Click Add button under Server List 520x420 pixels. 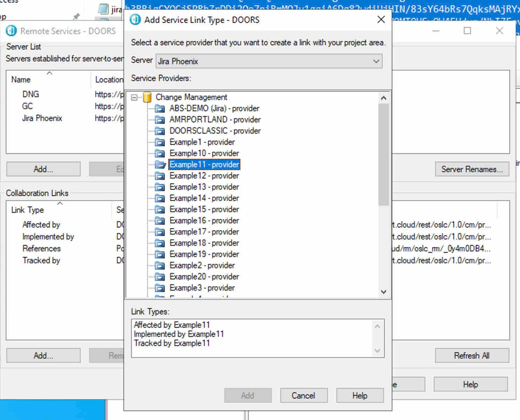click(43, 169)
